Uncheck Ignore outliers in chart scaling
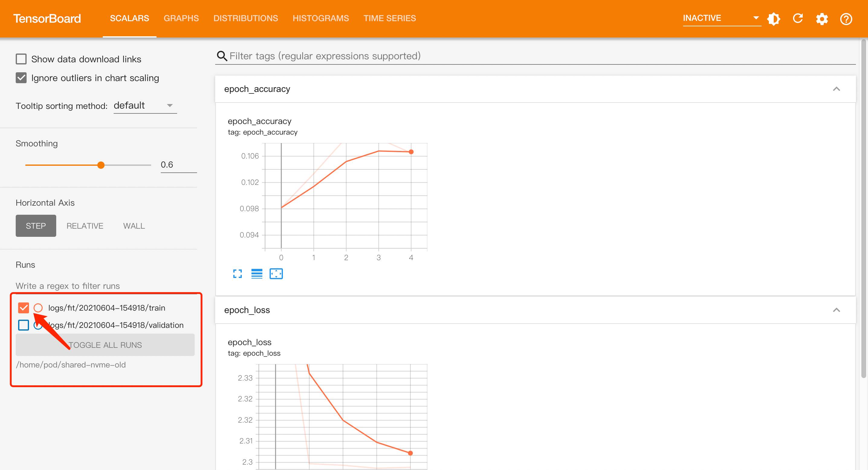This screenshot has height=470, width=868. (x=21, y=78)
